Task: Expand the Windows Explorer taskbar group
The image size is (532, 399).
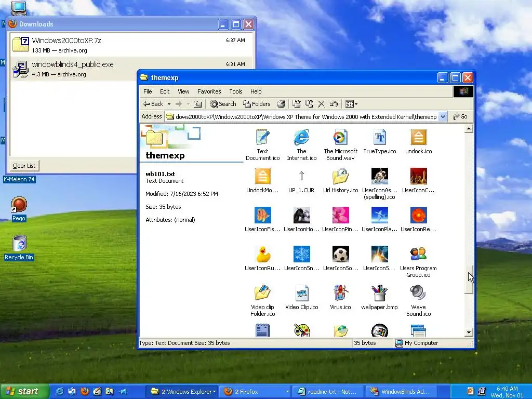Action: [214, 392]
